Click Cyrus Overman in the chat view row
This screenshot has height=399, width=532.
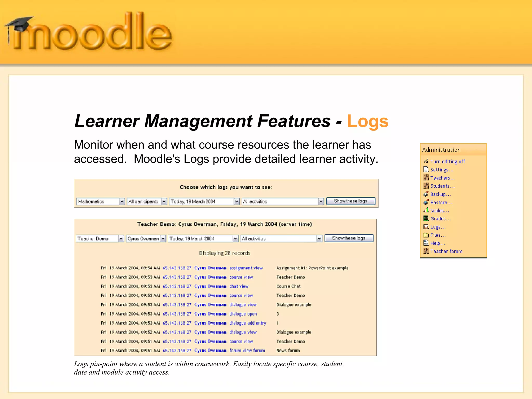pos(210,286)
